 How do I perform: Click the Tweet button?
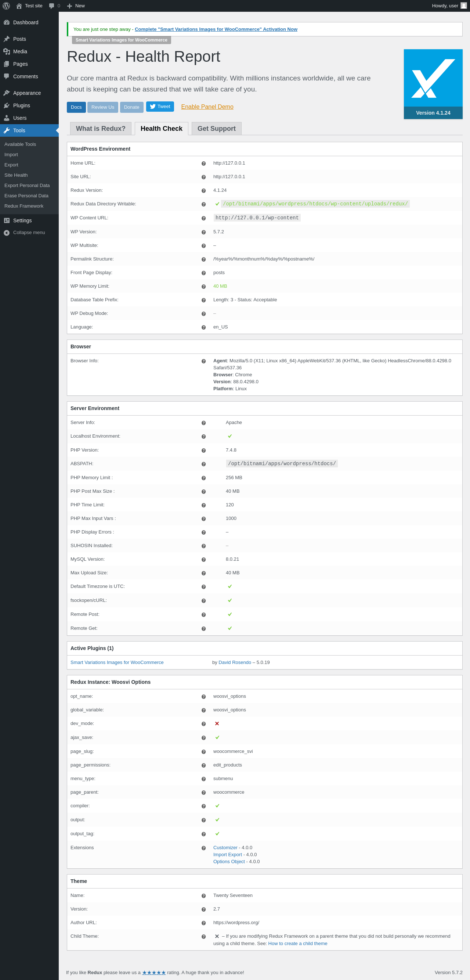click(x=160, y=107)
